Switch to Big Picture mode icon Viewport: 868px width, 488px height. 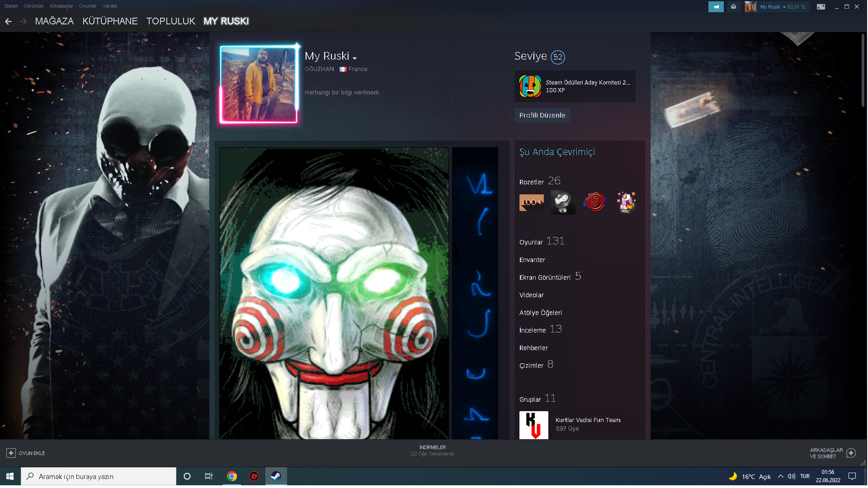pyautogui.click(x=821, y=7)
